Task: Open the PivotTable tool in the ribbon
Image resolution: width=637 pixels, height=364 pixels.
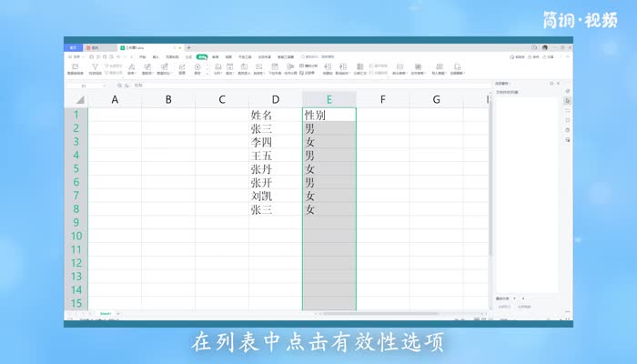Action: point(75,68)
